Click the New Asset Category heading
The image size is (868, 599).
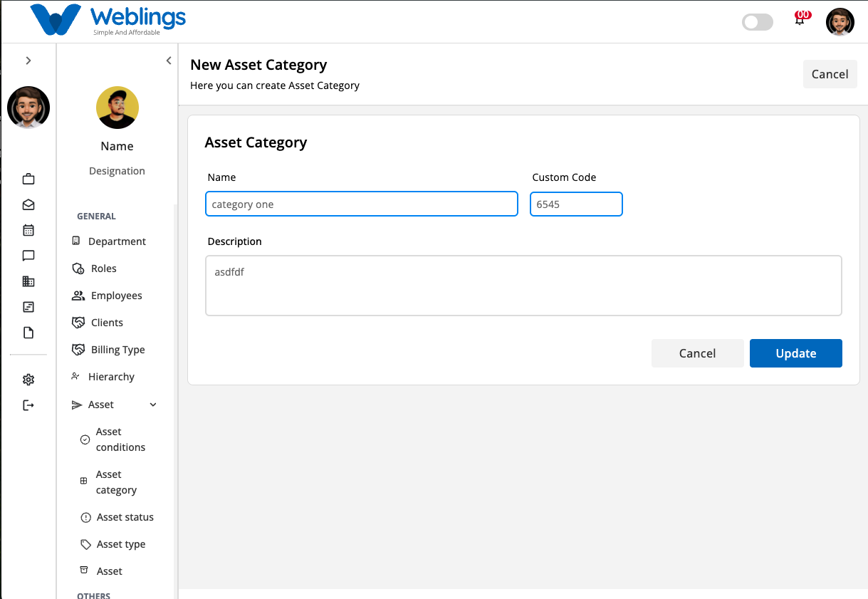[258, 65]
